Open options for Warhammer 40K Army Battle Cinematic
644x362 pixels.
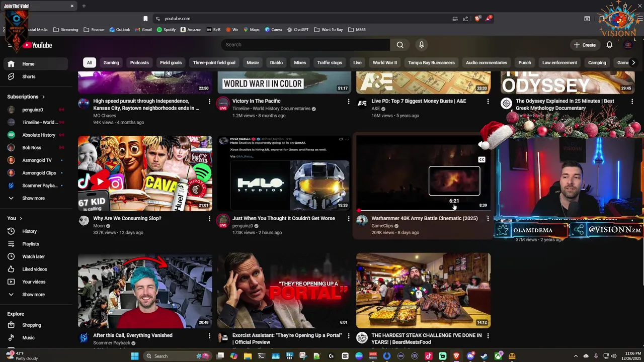click(488, 219)
